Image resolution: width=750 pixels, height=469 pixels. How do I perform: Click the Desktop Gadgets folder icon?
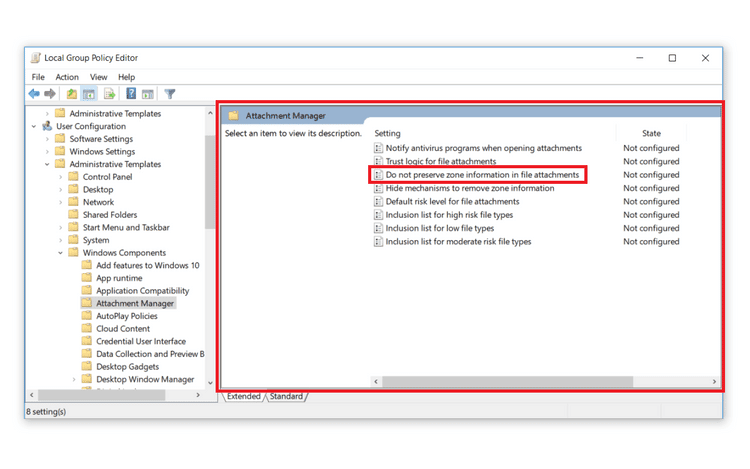point(87,367)
